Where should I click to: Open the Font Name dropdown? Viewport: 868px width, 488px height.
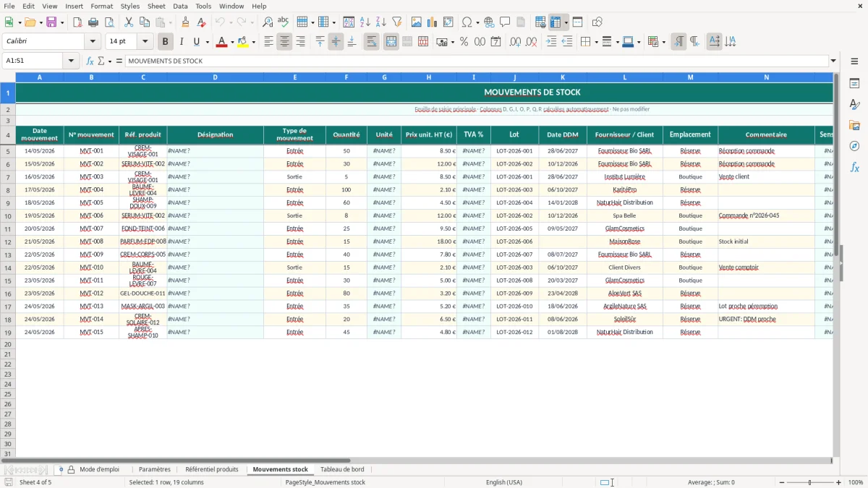point(93,42)
